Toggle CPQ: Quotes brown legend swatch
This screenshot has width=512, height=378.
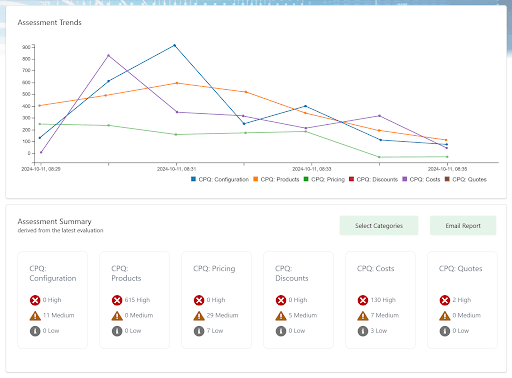[447, 179]
